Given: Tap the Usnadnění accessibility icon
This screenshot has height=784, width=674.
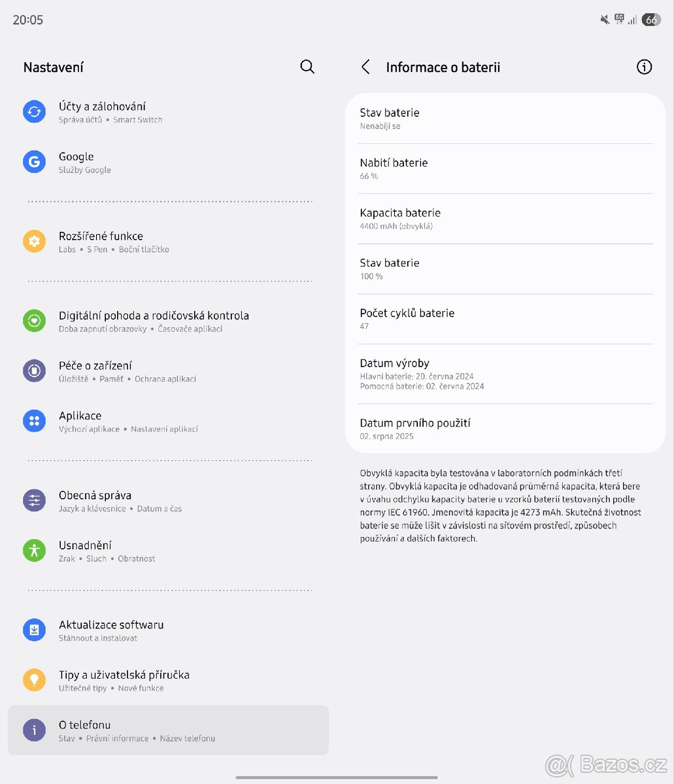Looking at the screenshot, I should pyautogui.click(x=34, y=550).
